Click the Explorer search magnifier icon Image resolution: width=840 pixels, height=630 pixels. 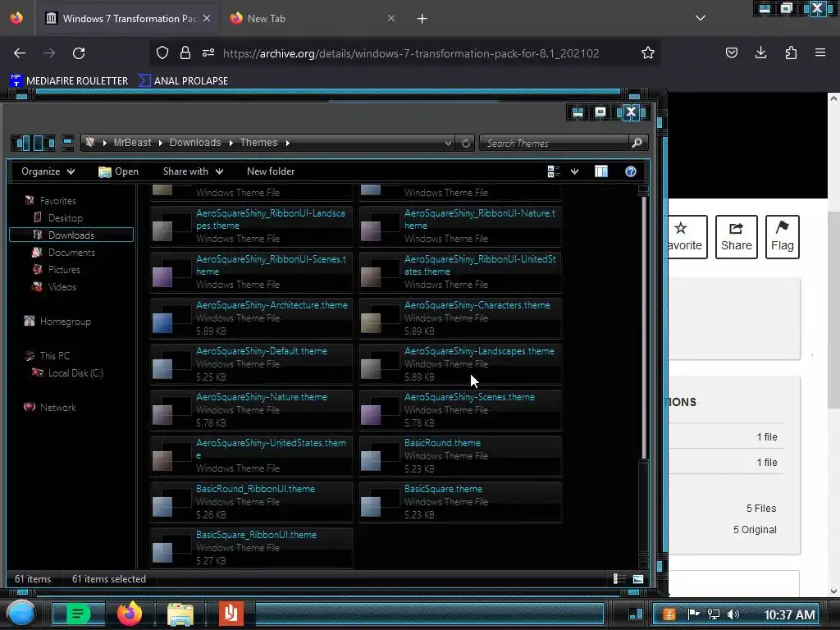tap(637, 143)
